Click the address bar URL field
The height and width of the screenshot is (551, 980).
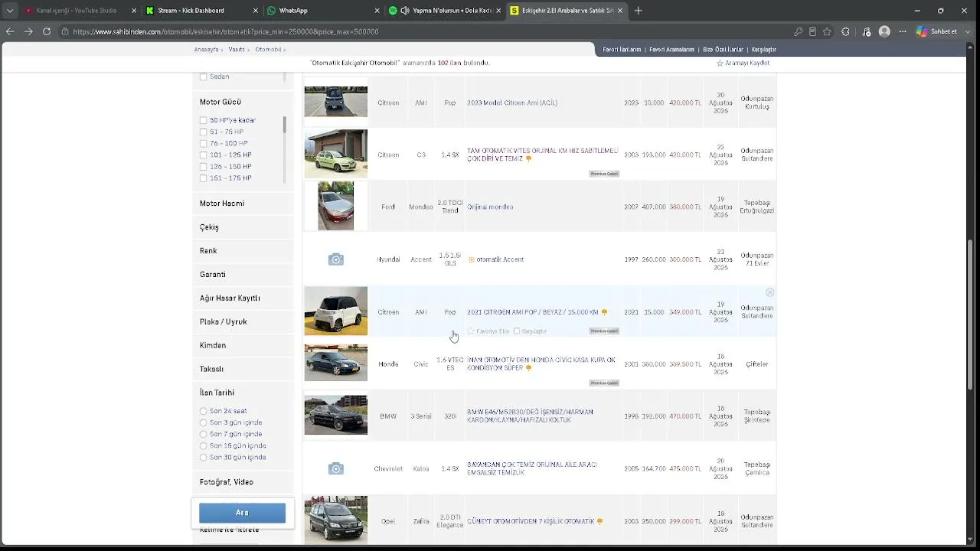tap(429, 31)
